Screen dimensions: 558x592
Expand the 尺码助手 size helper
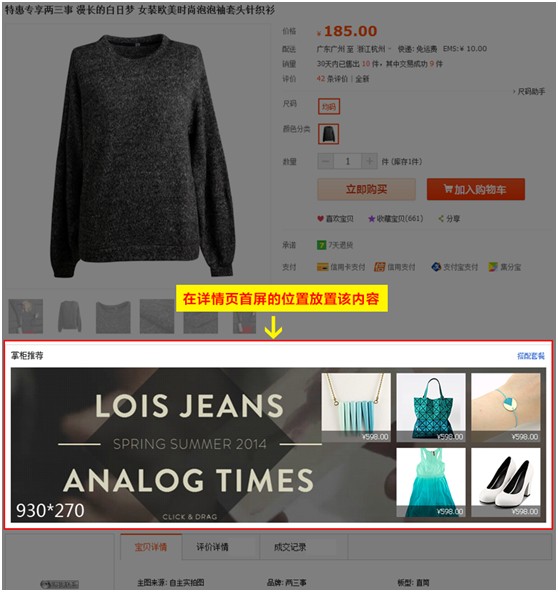coord(529,92)
